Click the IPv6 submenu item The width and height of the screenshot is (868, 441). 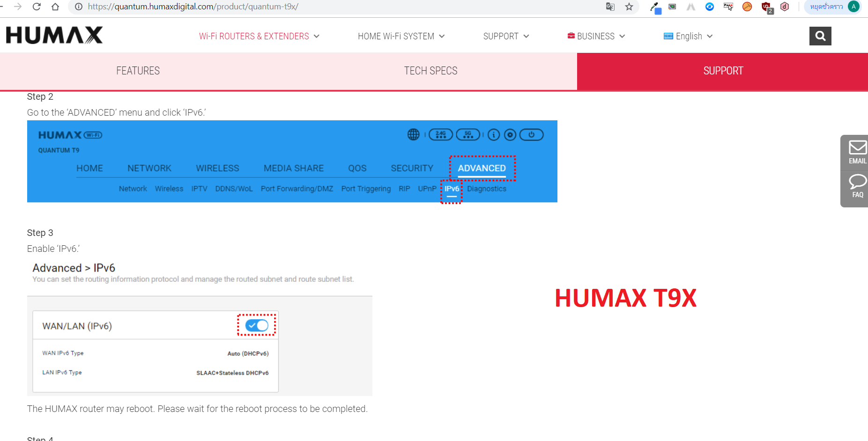point(452,189)
